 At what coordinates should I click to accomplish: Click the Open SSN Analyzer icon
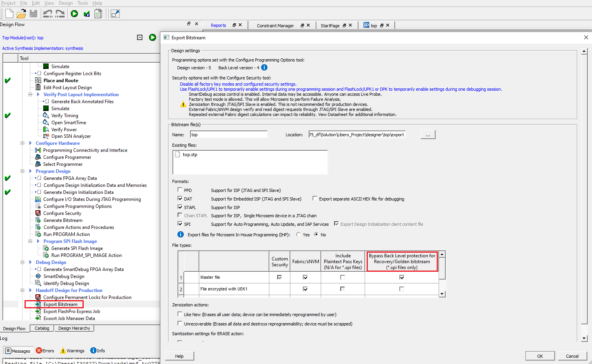click(x=46, y=136)
